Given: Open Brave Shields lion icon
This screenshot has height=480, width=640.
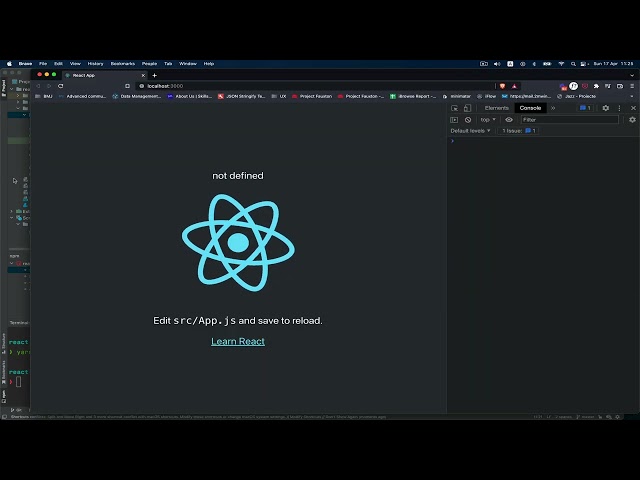Looking at the screenshot, I should click(x=502, y=86).
